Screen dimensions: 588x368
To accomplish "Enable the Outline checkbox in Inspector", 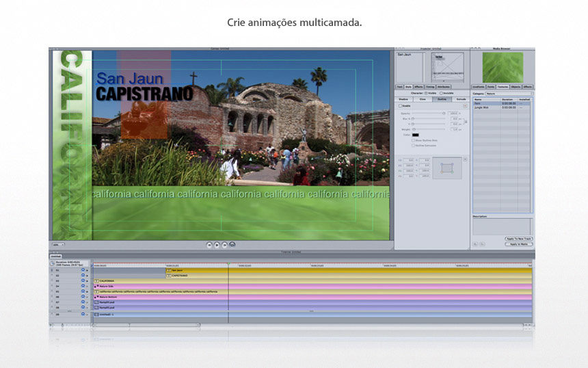I will click(400, 106).
